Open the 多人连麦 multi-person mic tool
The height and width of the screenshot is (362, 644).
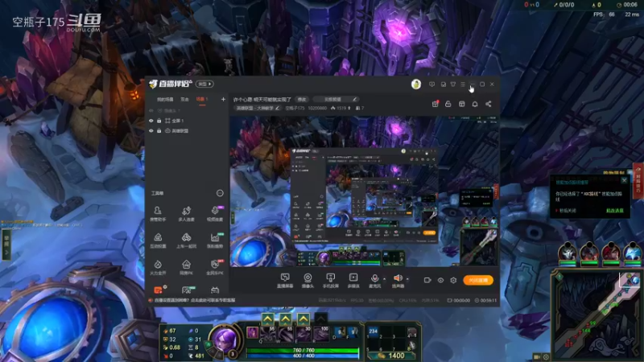186,214
